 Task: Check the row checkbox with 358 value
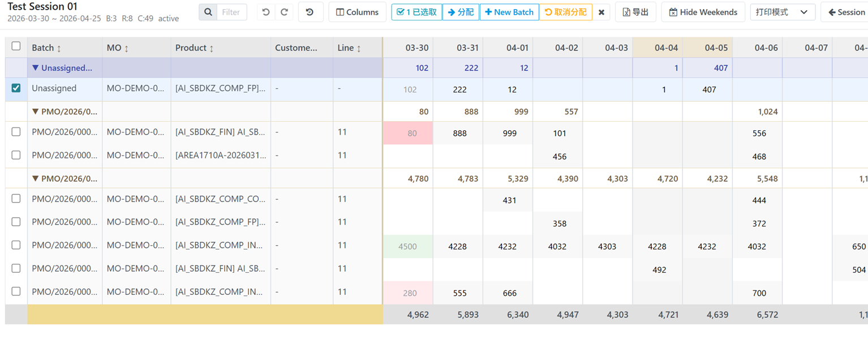(16, 222)
